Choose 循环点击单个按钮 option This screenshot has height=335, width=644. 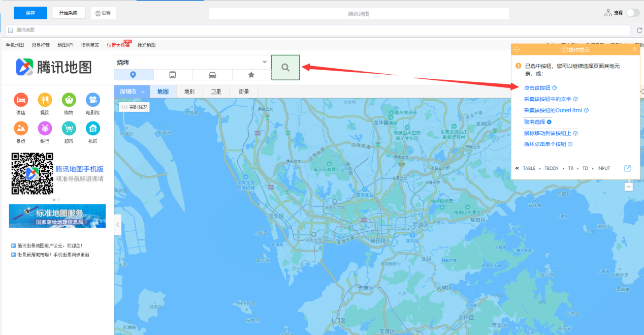click(545, 144)
